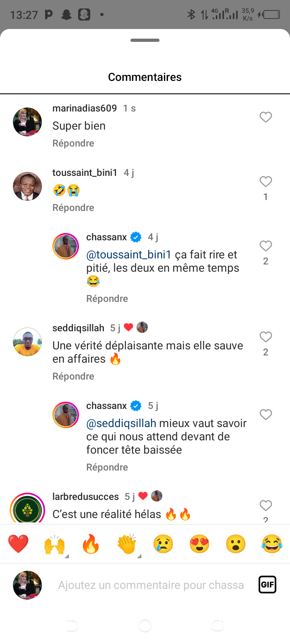Tap the raised hands emoji reaction
290x644 pixels.
tap(54, 545)
